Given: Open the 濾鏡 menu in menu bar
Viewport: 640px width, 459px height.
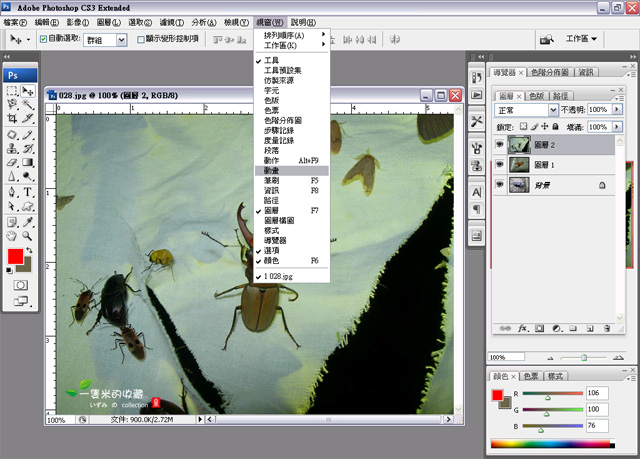Looking at the screenshot, I should click(172, 21).
